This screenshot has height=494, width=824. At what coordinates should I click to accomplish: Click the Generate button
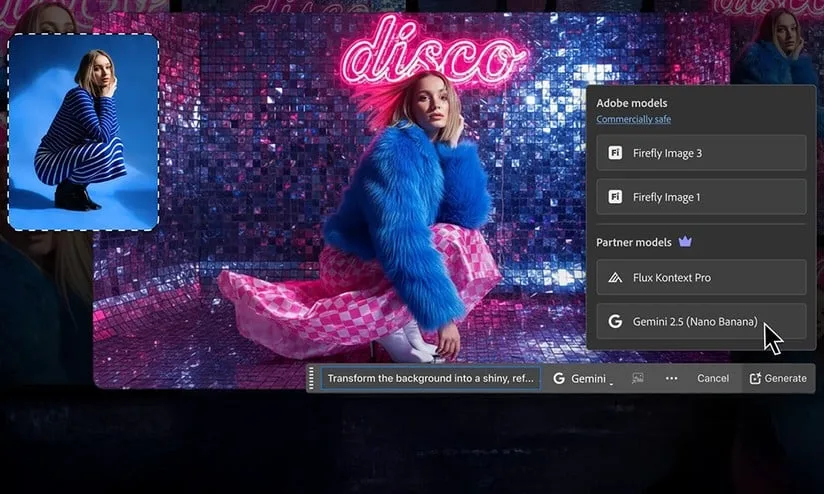(778, 379)
